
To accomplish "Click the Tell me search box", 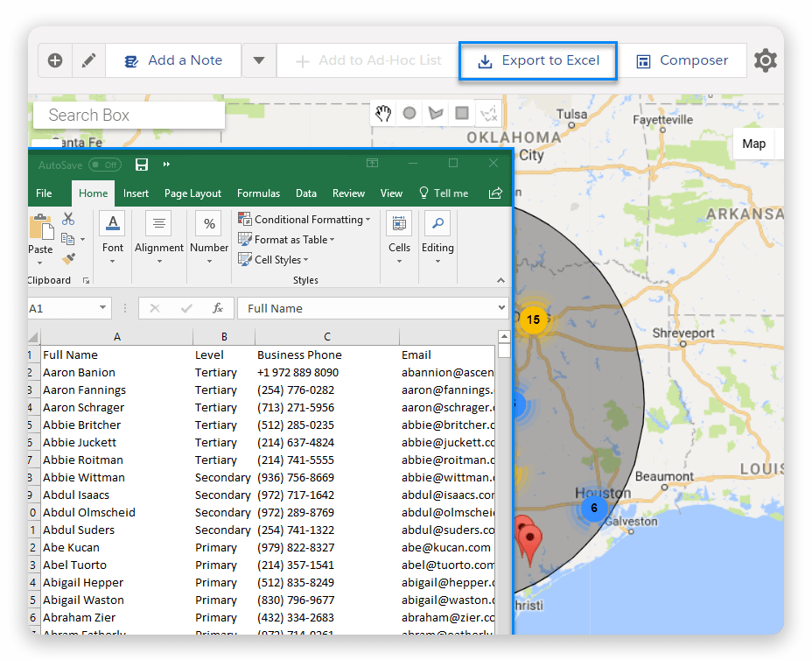I will [x=444, y=193].
